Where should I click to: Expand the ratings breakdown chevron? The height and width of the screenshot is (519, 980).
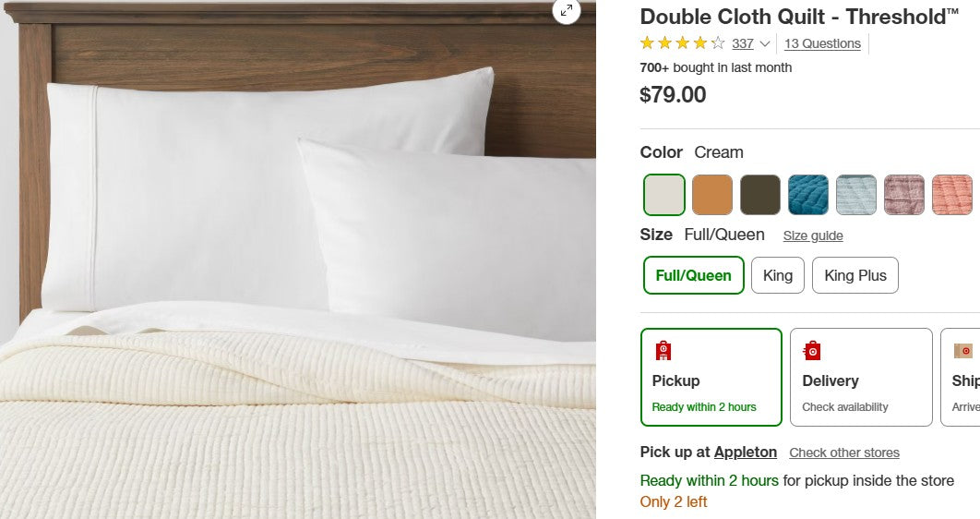click(x=765, y=44)
